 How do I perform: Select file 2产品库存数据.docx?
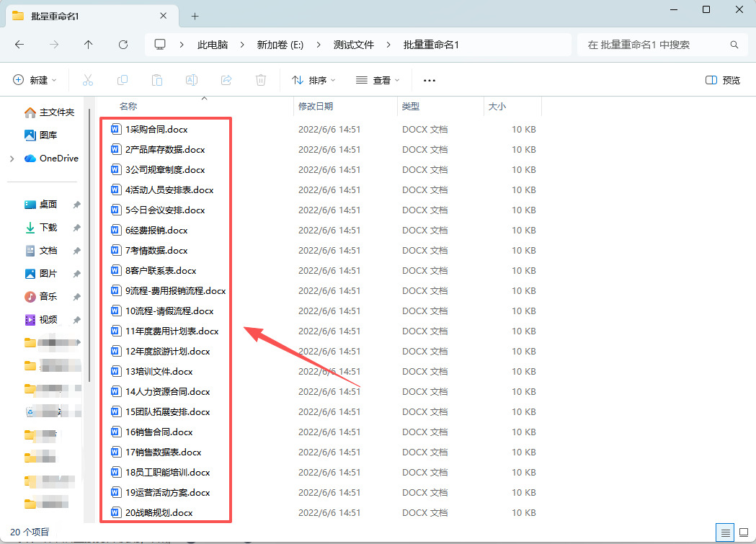click(x=165, y=149)
